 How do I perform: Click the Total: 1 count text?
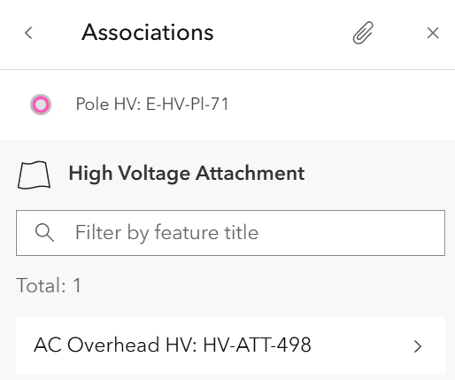point(49,285)
